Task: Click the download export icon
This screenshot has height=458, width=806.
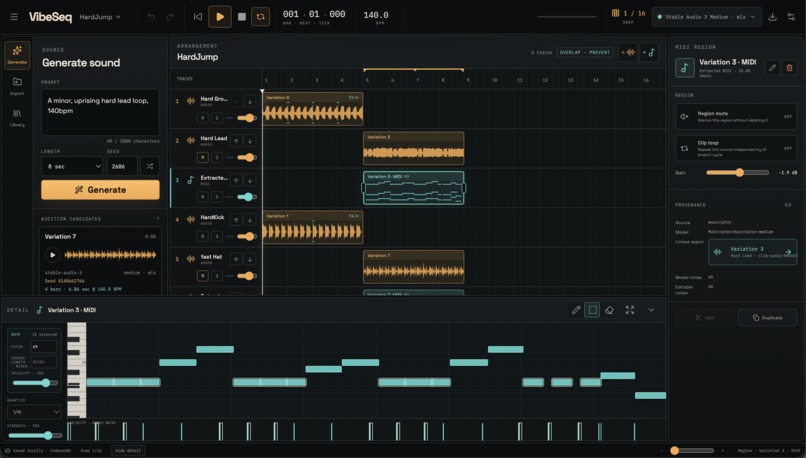Action: pyautogui.click(x=772, y=17)
